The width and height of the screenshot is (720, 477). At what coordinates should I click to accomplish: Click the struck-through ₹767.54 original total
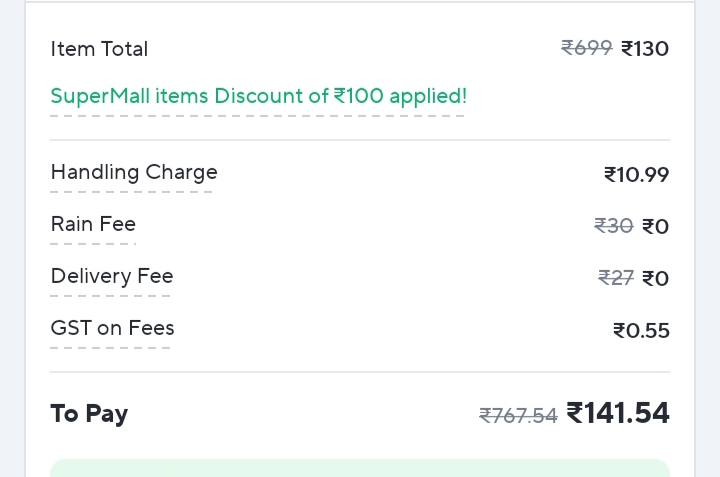click(518, 416)
